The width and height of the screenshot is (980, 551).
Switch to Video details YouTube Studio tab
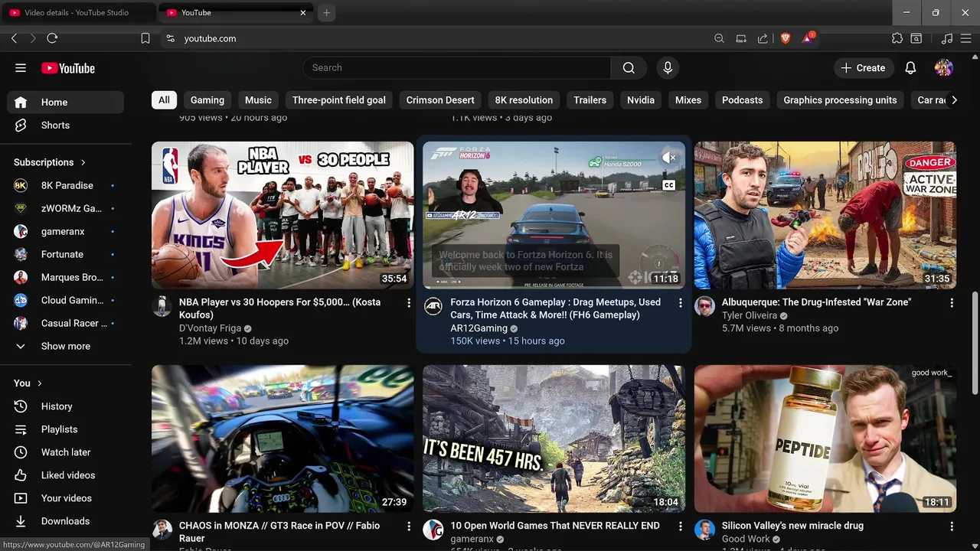click(x=79, y=12)
